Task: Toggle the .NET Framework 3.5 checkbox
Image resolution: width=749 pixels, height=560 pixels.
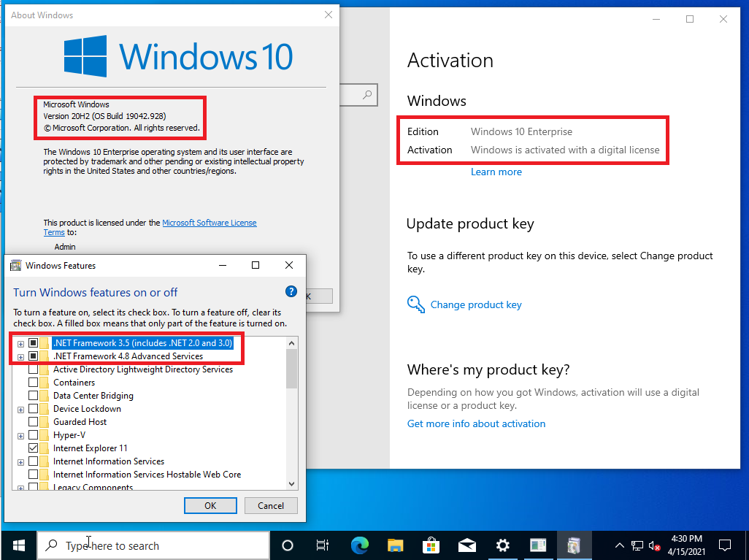Action: (x=33, y=342)
